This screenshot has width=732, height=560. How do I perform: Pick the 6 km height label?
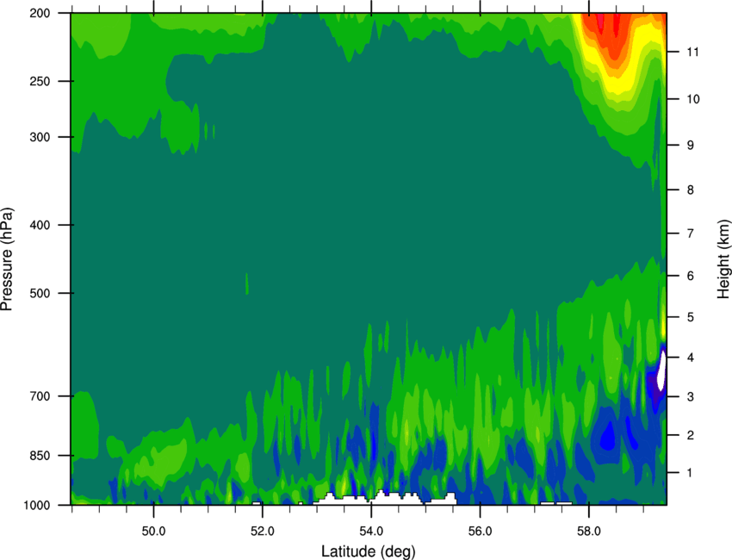pyautogui.click(x=691, y=276)
